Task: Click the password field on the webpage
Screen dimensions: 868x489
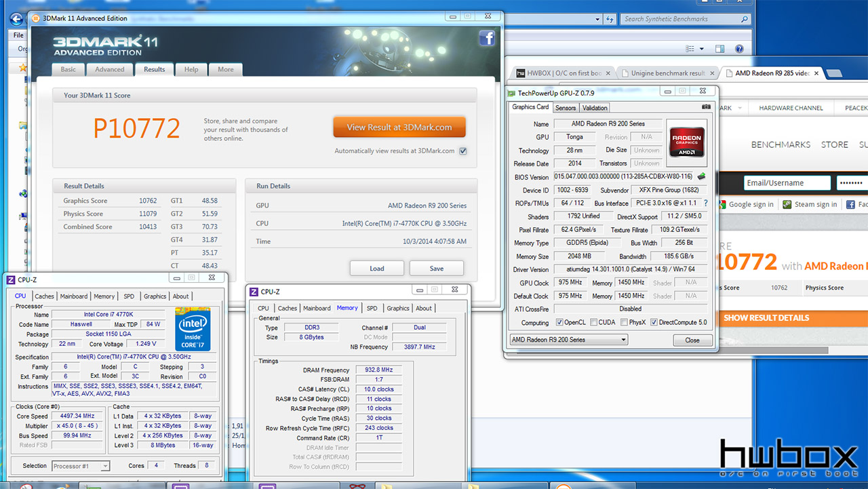Action: 852,183
